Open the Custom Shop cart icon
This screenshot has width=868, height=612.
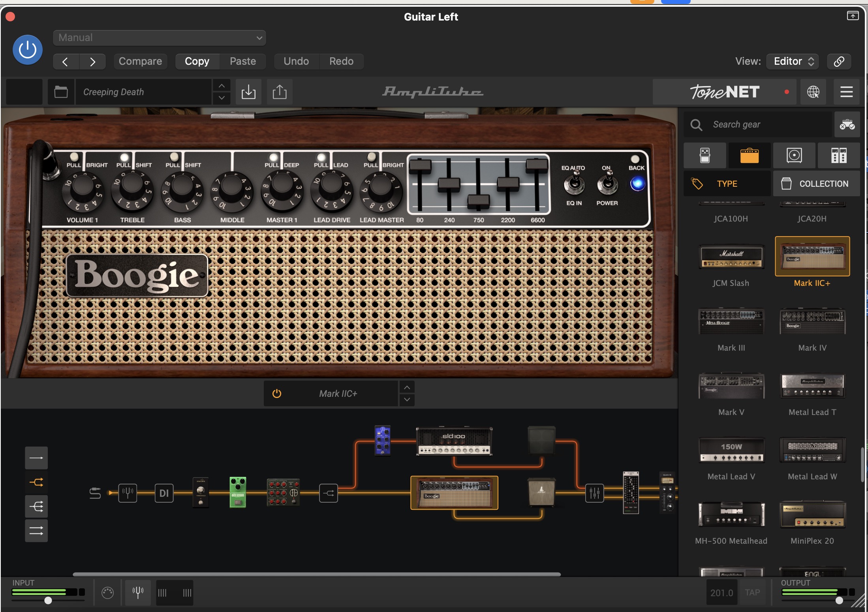click(x=847, y=124)
